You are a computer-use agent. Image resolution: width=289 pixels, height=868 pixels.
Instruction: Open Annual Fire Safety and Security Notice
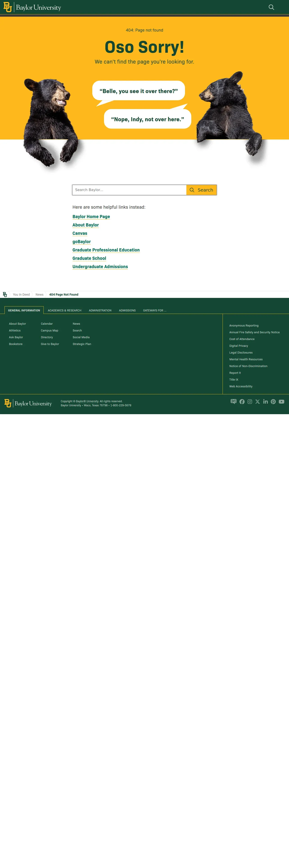tap(254, 332)
